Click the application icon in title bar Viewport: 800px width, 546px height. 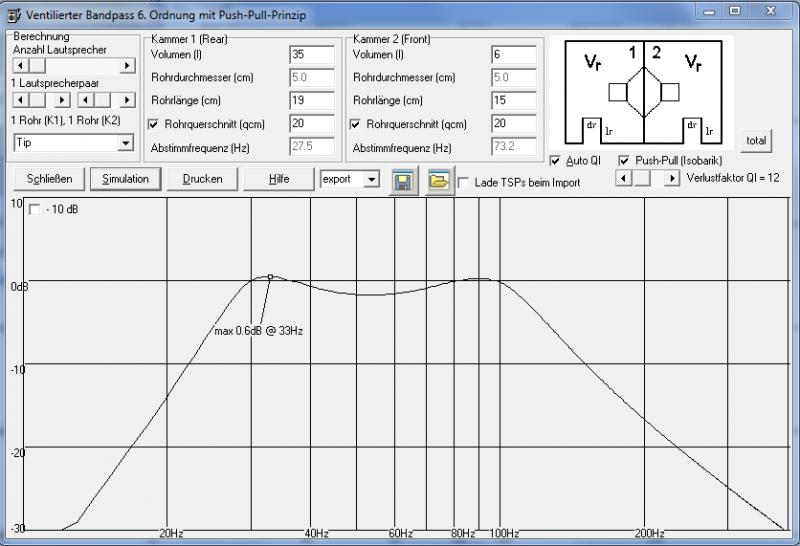pos(13,11)
